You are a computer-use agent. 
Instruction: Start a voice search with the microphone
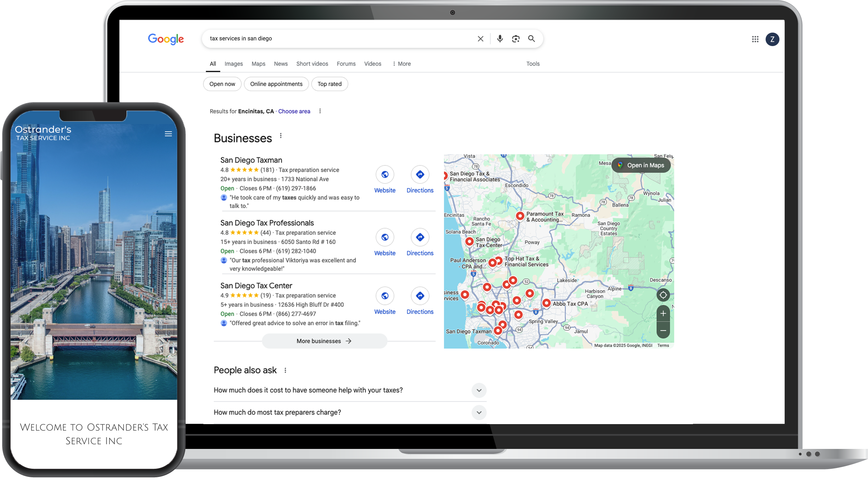click(x=500, y=39)
